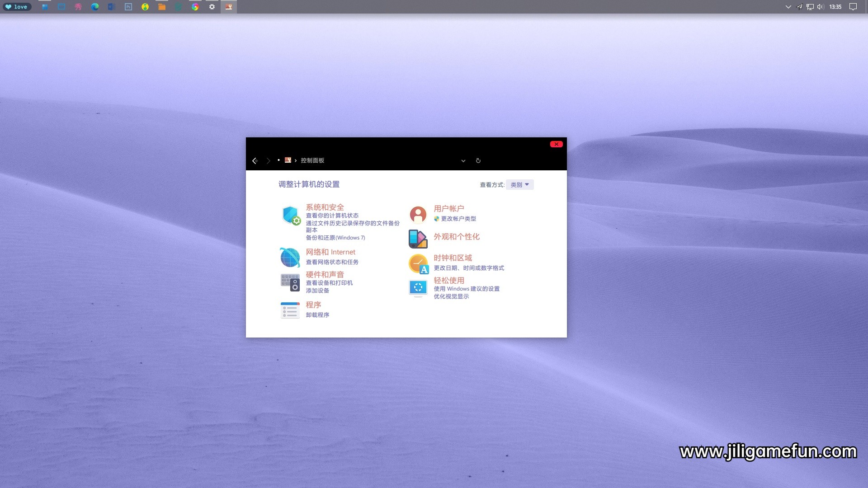Click the 添加设备 link

pos(317,291)
